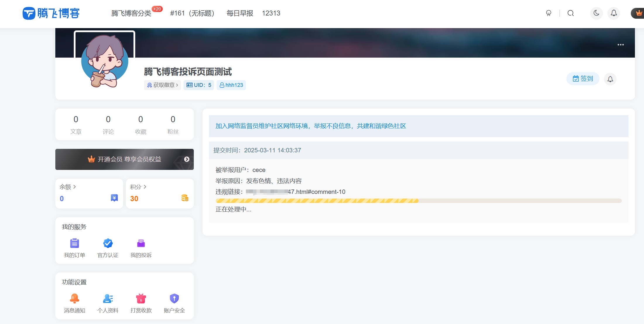This screenshot has height=324, width=644.
Task: Open the 腾飞博客分类 menu
Action: (x=131, y=13)
